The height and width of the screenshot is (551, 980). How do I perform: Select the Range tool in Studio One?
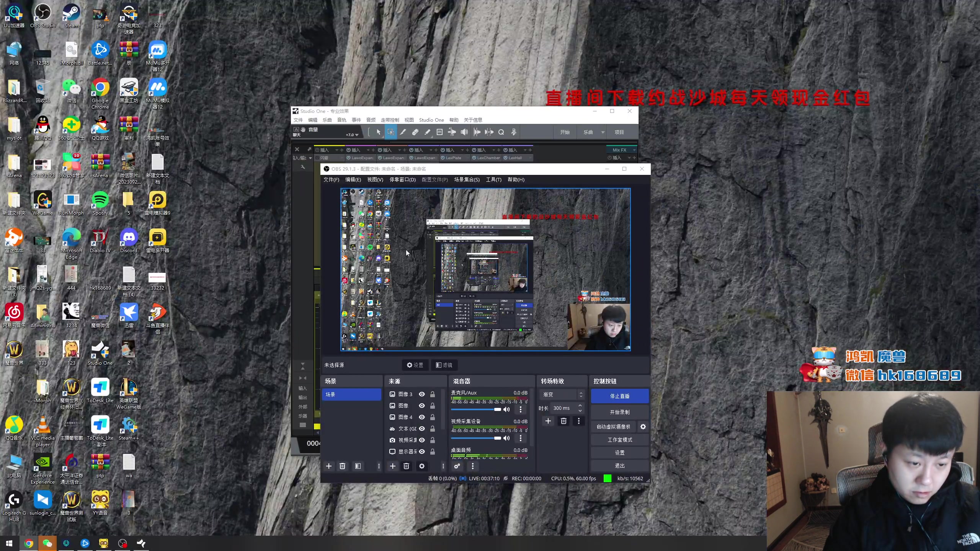pos(390,132)
